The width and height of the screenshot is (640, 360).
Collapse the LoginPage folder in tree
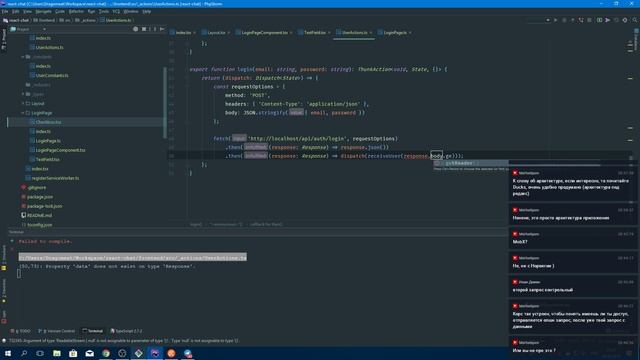(23, 113)
